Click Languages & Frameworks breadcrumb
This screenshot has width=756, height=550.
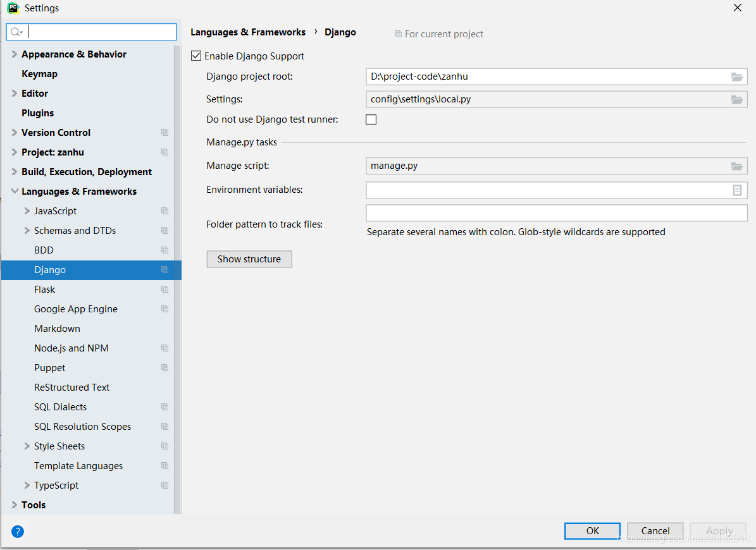point(248,32)
